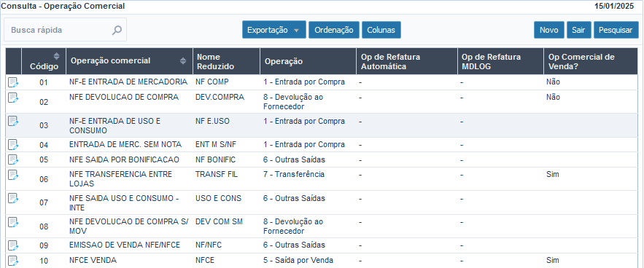
Task: Open the Ordenação options
Action: tap(334, 30)
